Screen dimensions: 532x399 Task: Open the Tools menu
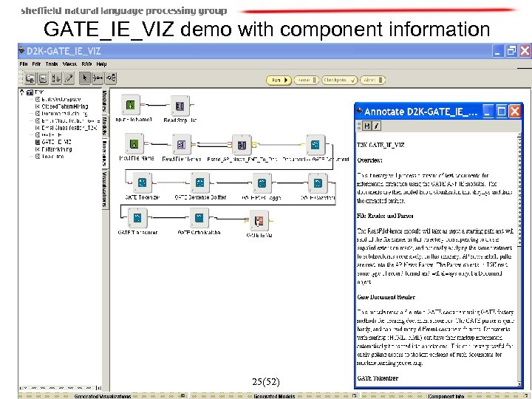point(52,64)
